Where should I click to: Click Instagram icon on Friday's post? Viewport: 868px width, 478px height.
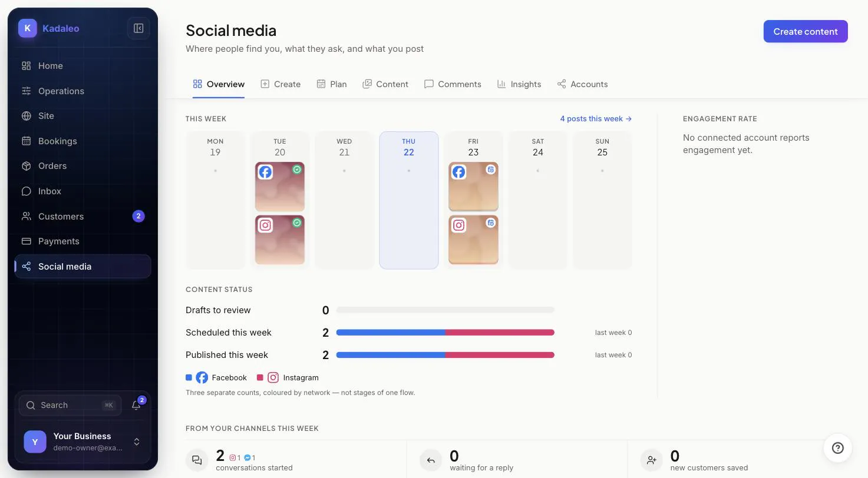(x=458, y=225)
